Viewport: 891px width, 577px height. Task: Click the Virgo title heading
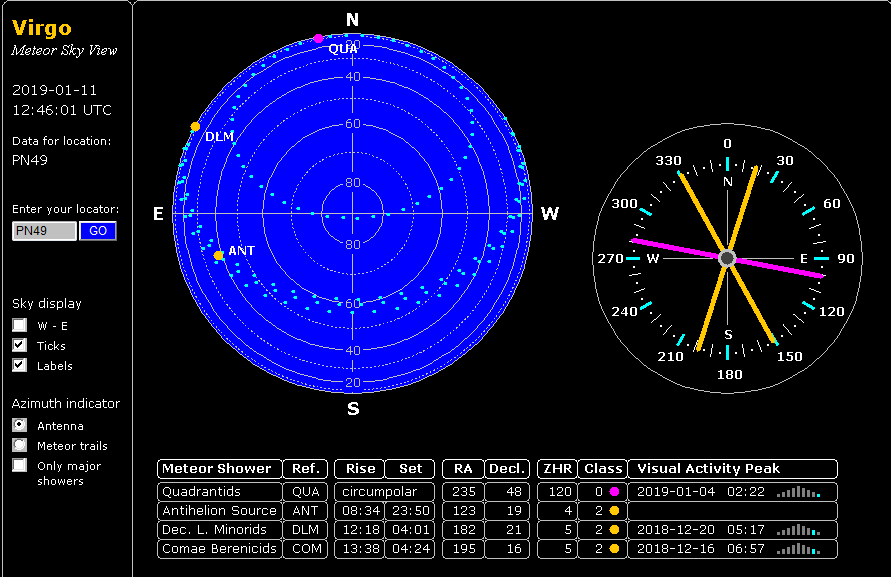coord(41,28)
